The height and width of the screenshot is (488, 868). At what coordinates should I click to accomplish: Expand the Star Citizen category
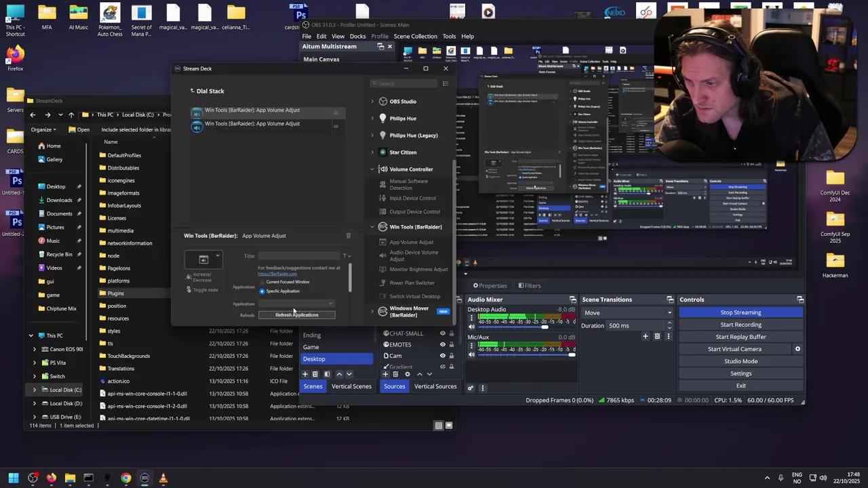372,152
